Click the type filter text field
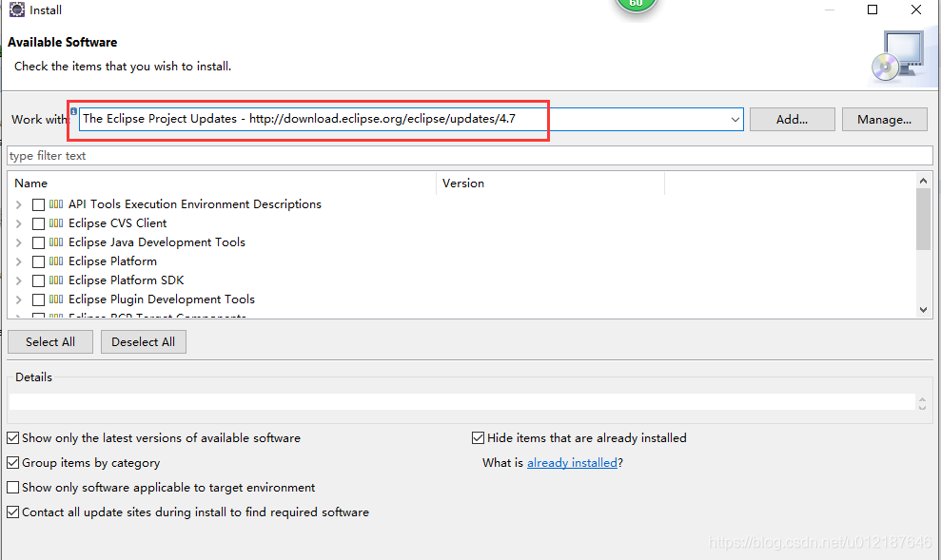Image resolution: width=941 pixels, height=560 pixels. [x=469, y=156]
